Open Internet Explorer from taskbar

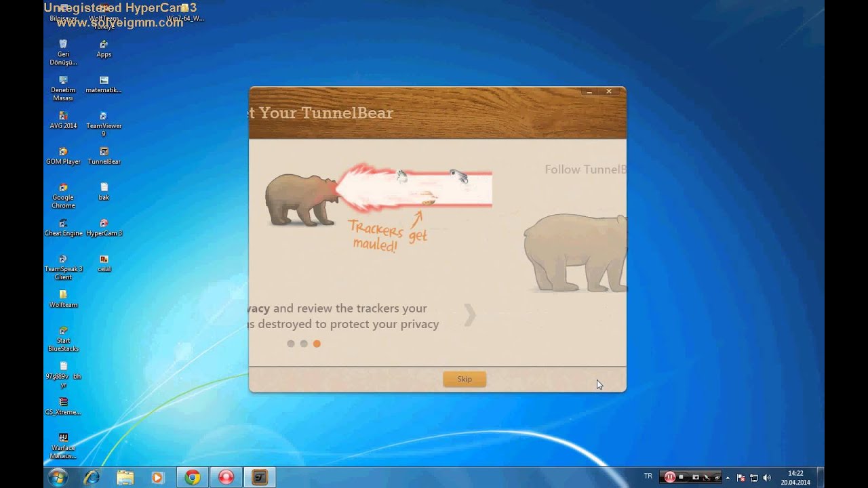[92, 477]
